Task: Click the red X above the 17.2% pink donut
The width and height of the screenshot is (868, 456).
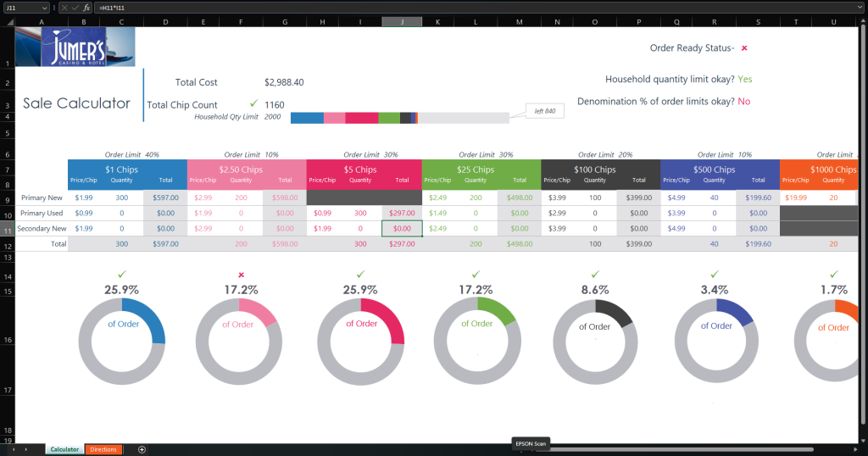Action: coord(242,275)
